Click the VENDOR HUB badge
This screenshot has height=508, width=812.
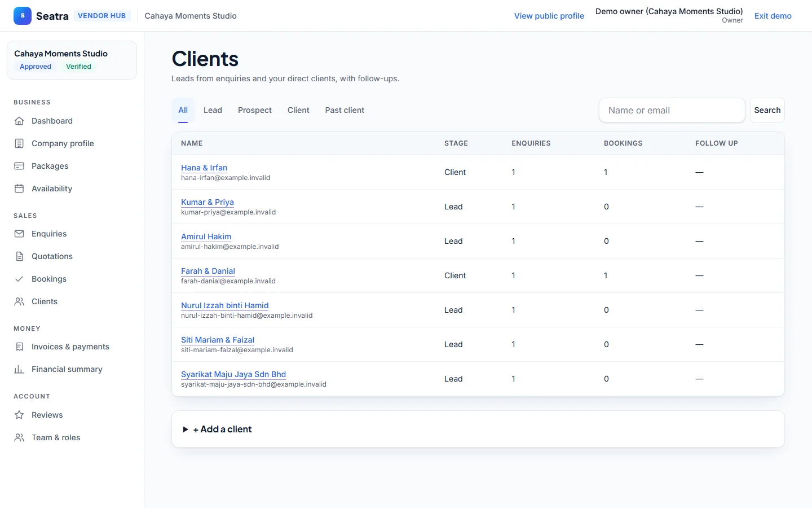pos(101,16)
